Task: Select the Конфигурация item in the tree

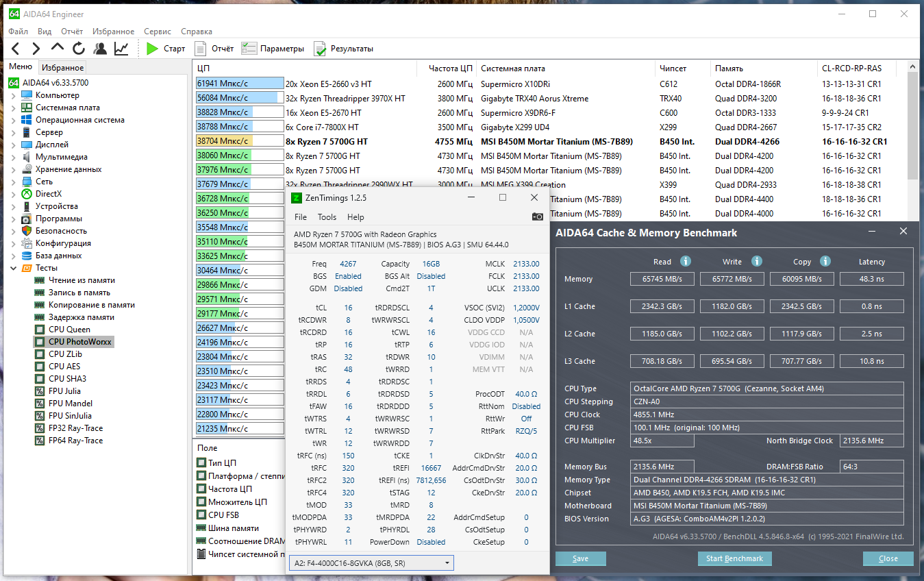Action: 63,243
